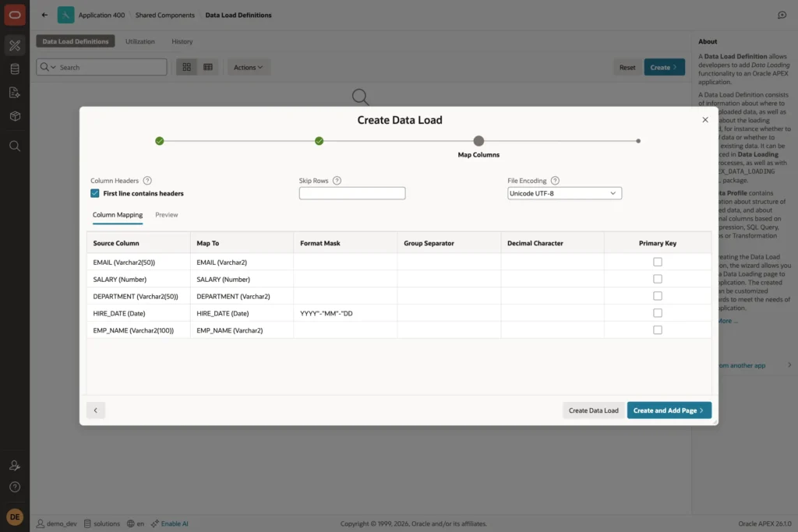Open Team Development icon in sidebar

click(15, 93)
